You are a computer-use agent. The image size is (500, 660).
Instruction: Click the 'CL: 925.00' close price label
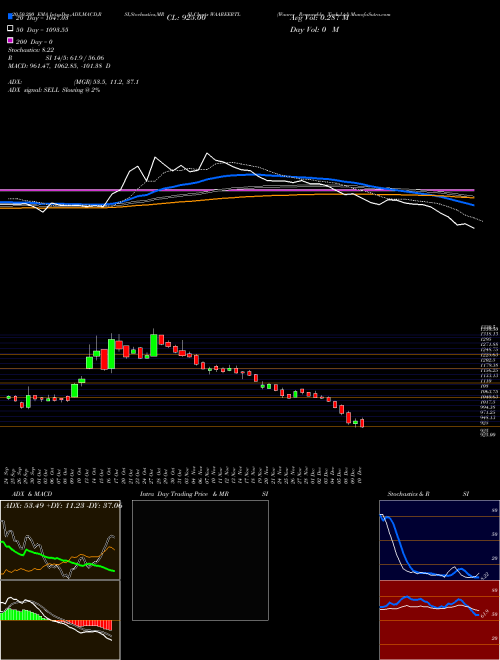tap(186, 18)
